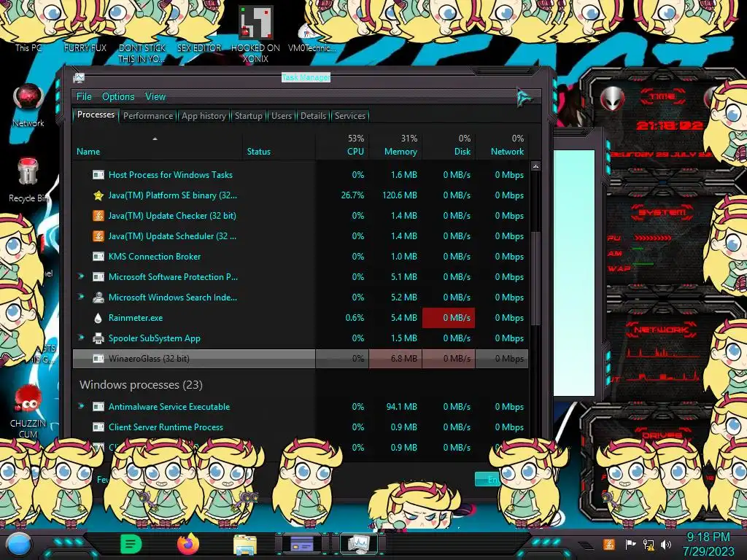
Task: Select the Processes tab
Action: [96, 114]
